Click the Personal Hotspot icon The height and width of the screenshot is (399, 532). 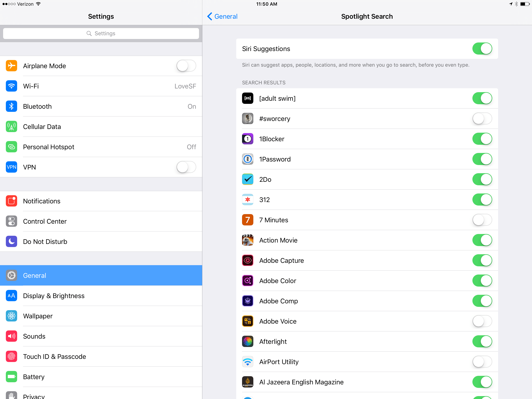pyautogui.click(x=11, y=147)
